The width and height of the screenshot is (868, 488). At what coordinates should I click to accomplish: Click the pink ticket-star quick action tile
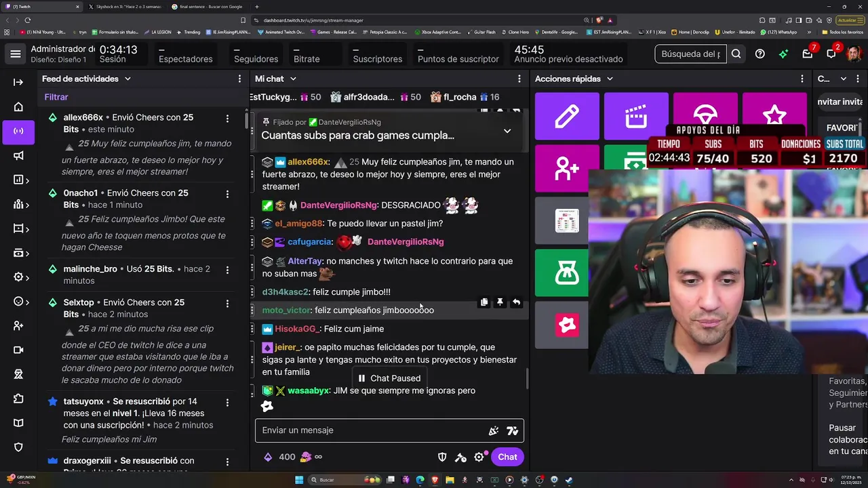tap(563, 325)
